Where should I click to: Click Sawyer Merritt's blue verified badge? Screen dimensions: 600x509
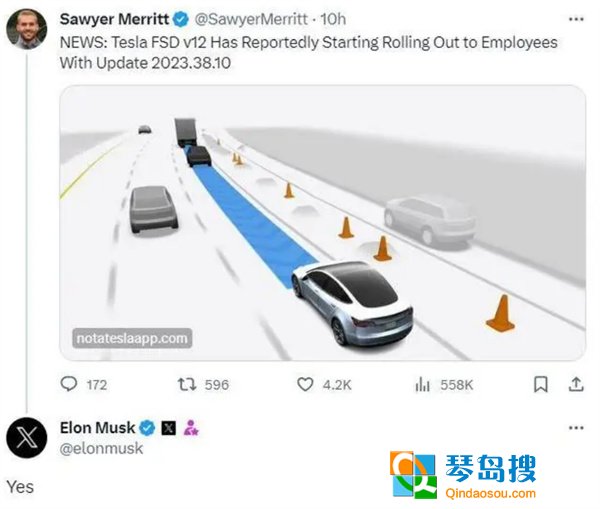[x=181, y=19]
